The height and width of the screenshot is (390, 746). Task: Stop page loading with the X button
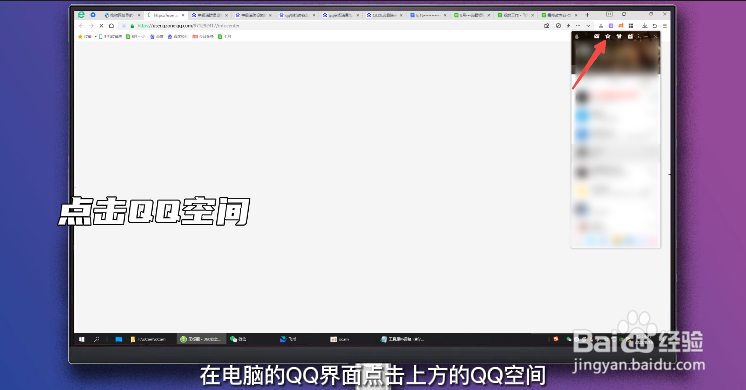coord(101,26)
